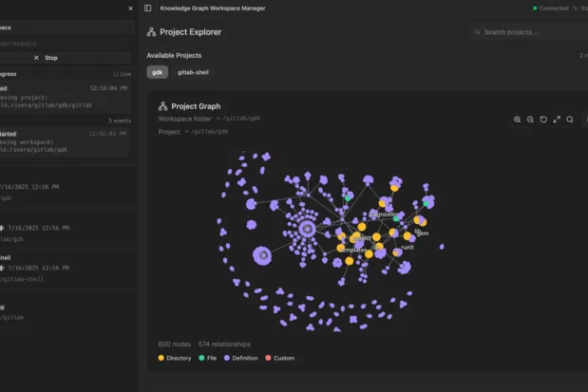Select the gdk project tab
This screenshot has width=588, height=392.
(x=157, y=72)
